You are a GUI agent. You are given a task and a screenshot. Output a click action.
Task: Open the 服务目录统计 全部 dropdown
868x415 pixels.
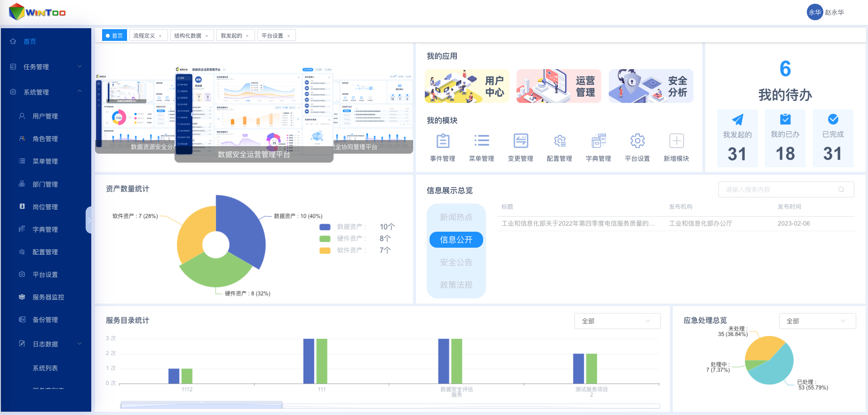pos(617,321)
